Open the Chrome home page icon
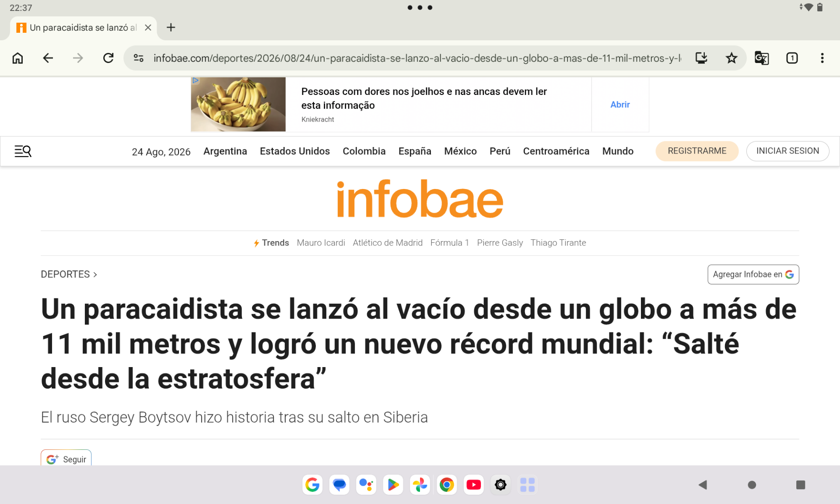Viewport: 840px width, 504px height. (17, 58)
